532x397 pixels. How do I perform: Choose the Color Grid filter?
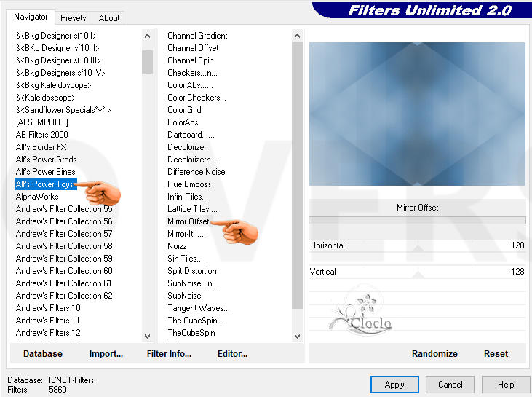point(185,110)
